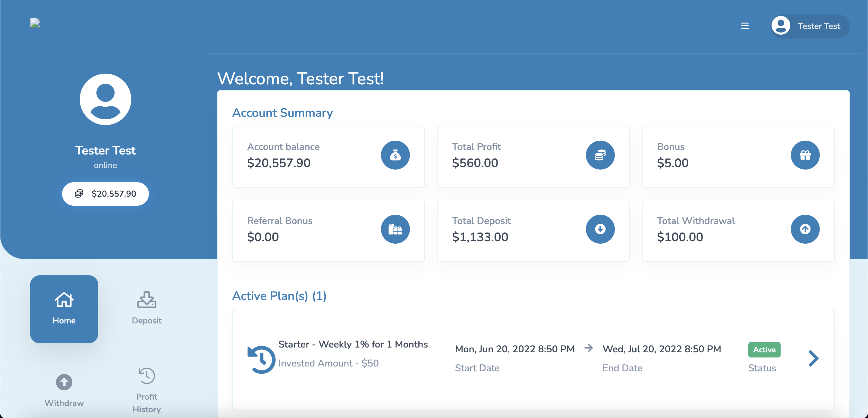868x418 pixels.
Task: Click the Referral Bonus gifts icon
Action: tap(395, 229)
